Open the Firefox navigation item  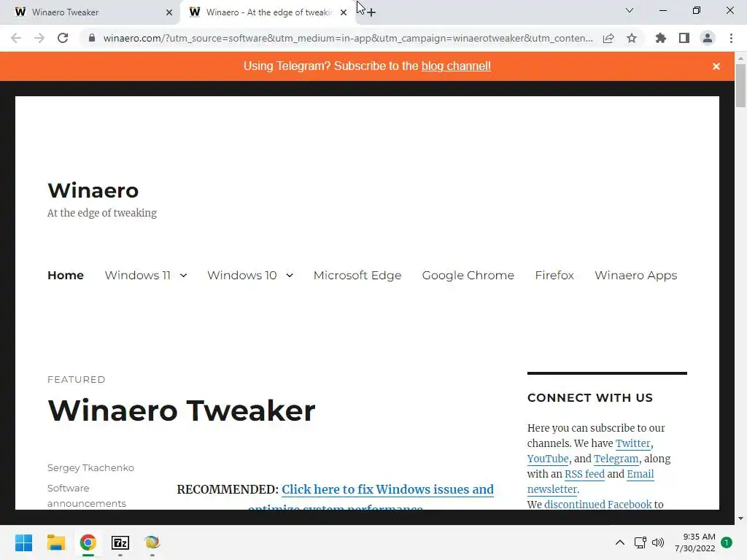pyautogui.click(x=554, y=275)
